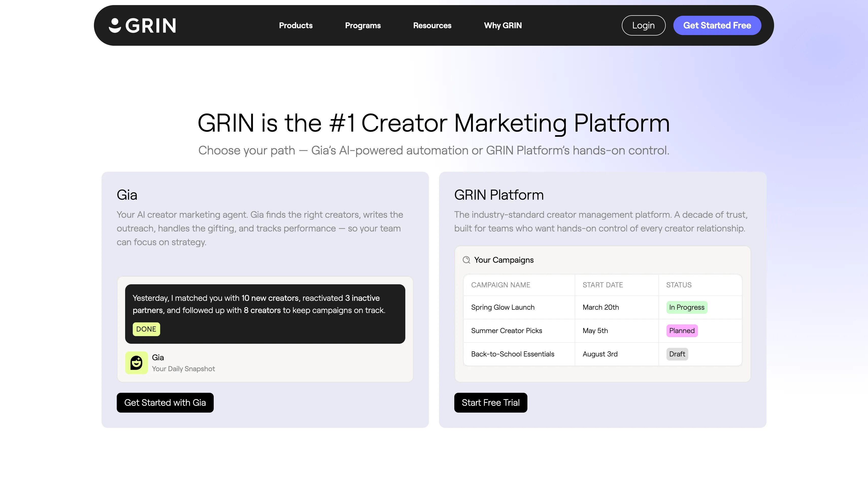Screen dimensions: 868x501
Task: Click the GRIN logo in header
Action: click(x=142, y=25)
